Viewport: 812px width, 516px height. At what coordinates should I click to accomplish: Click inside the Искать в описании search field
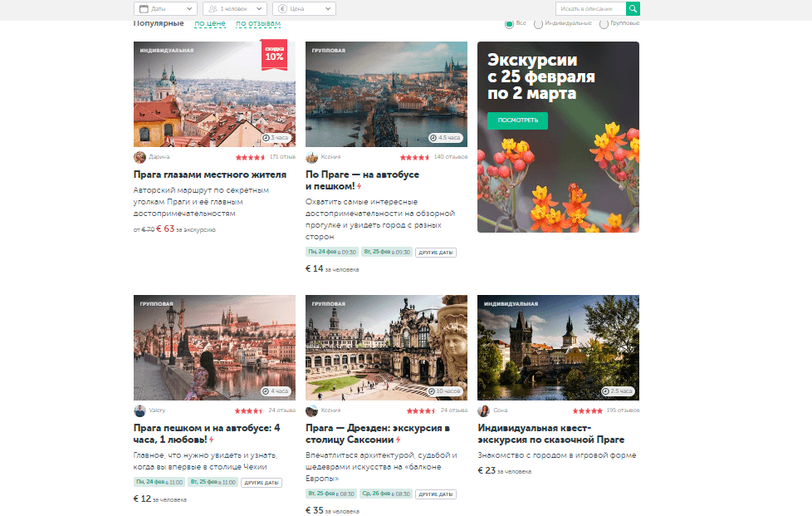click(590, 8)
